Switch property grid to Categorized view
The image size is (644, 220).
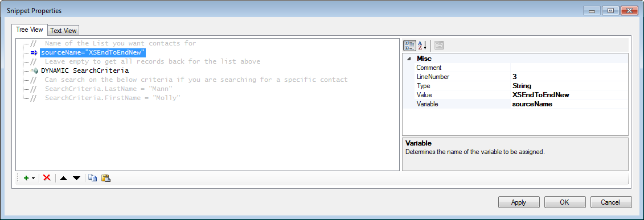coord(409,45)
